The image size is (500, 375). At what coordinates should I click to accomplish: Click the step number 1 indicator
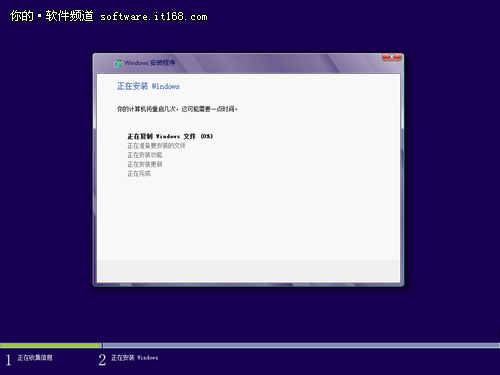click(8, 360)
